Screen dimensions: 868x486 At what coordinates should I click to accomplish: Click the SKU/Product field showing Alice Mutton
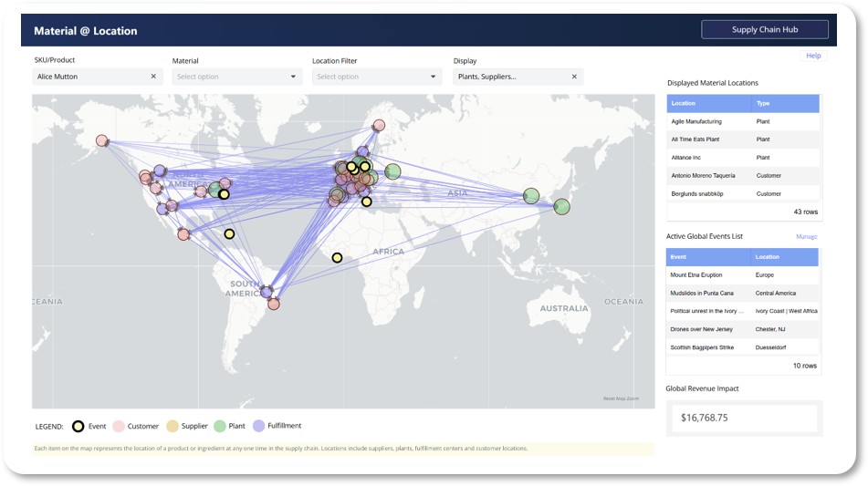[x=98, y=77]
